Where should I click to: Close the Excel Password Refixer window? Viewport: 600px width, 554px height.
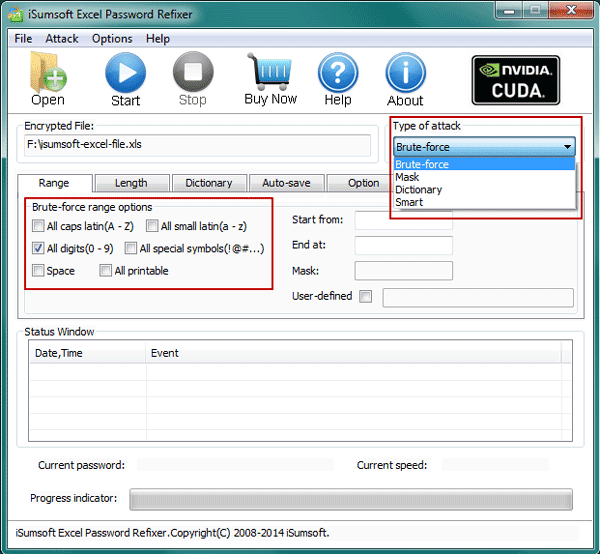571,10
